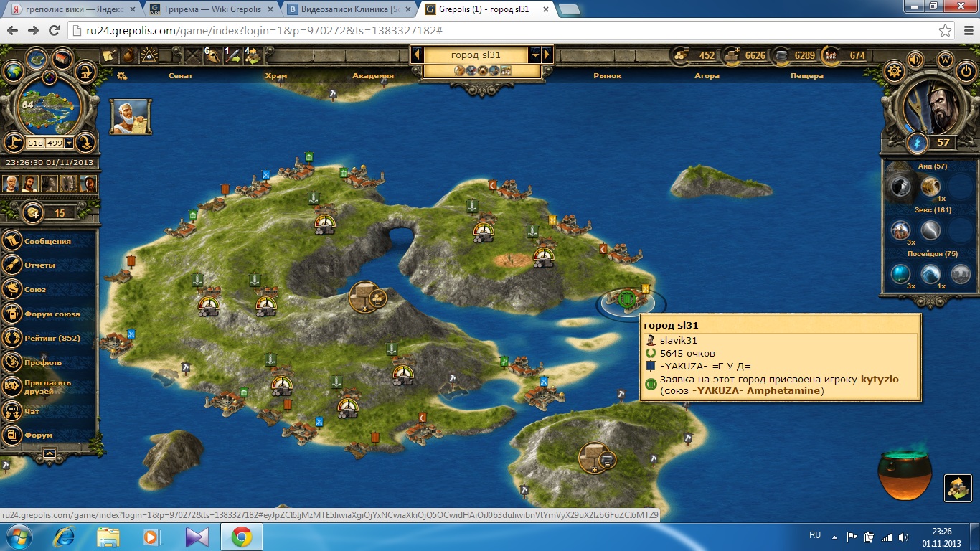Open game settings gear button
The width and height of the screenshot is (980, 551).
click(x=894, y=72)
